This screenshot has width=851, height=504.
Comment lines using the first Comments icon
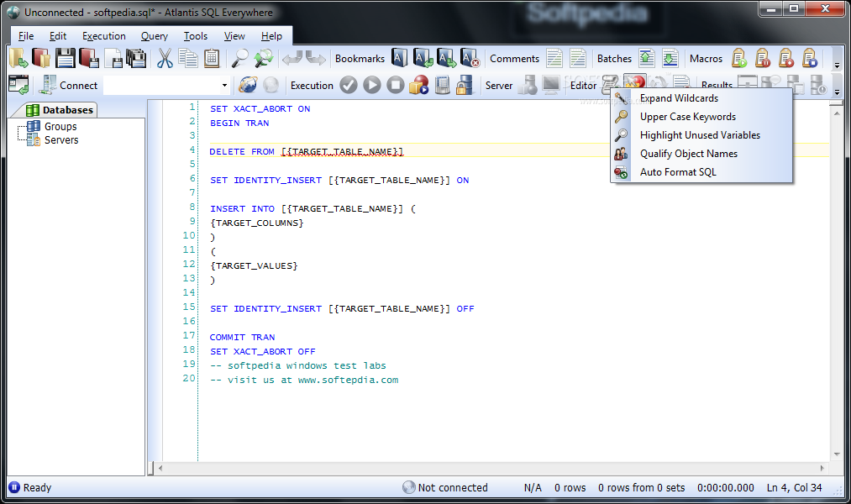click(x=554, y=58)
